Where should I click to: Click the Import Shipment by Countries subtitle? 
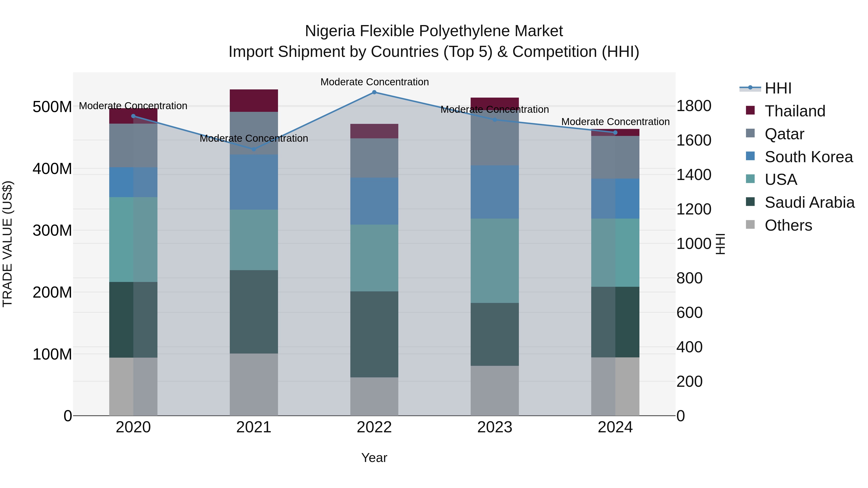[434, 52]
